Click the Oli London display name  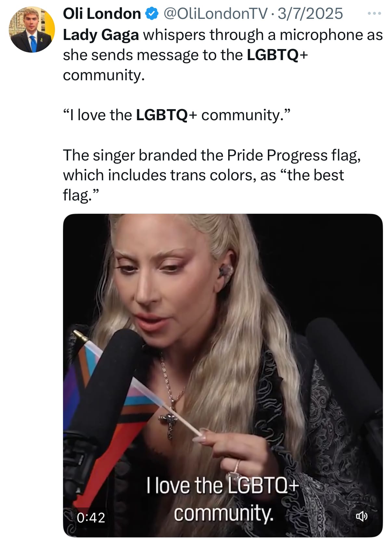point(102,14)
